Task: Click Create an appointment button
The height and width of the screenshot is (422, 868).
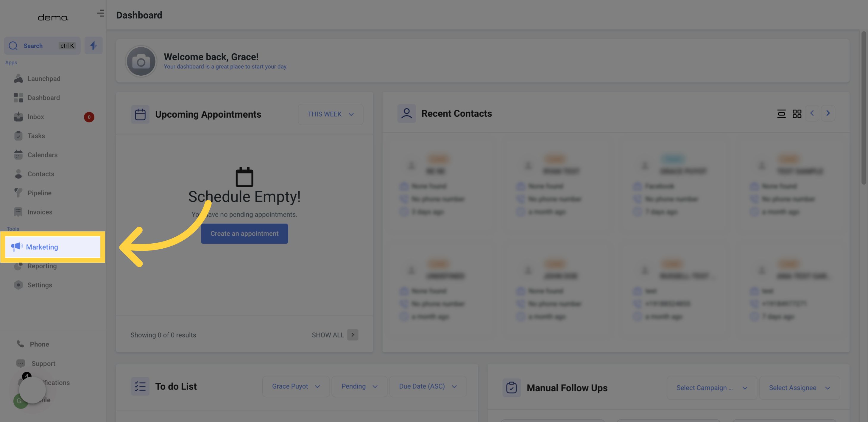Action: 244,233
